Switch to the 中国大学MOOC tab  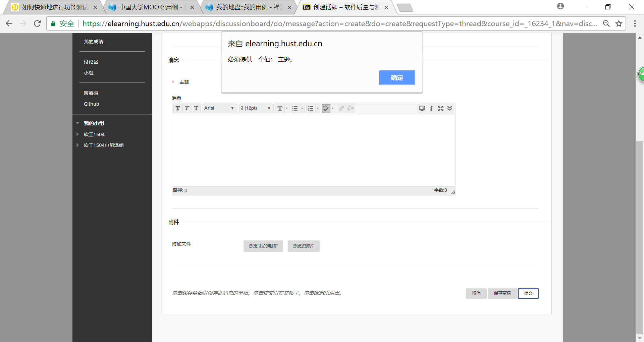point(150,7)
